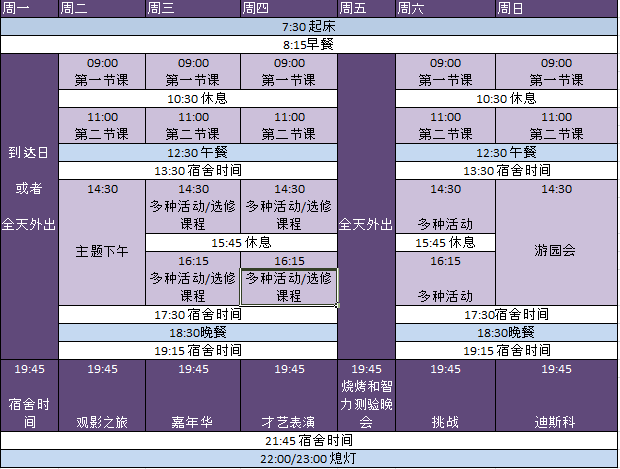Click 11:00 第二节课 in the 周日 column
620x469 pixels.
point(556,125)
